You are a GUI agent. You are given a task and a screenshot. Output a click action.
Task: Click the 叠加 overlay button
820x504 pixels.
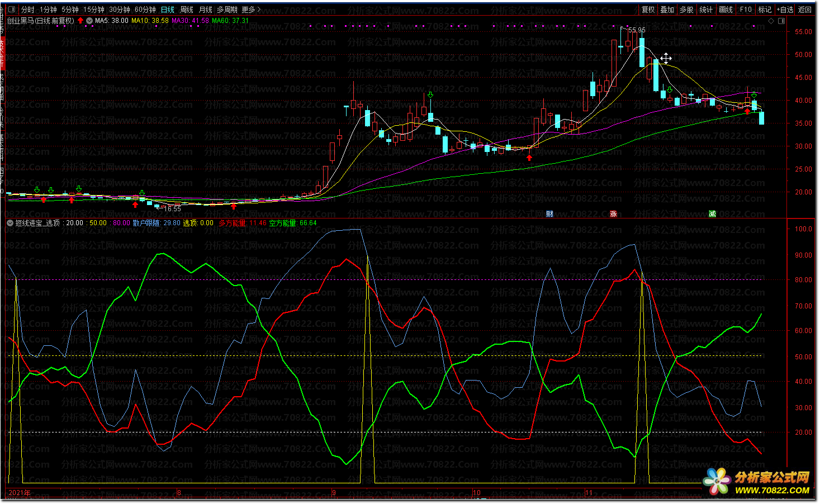667,9
